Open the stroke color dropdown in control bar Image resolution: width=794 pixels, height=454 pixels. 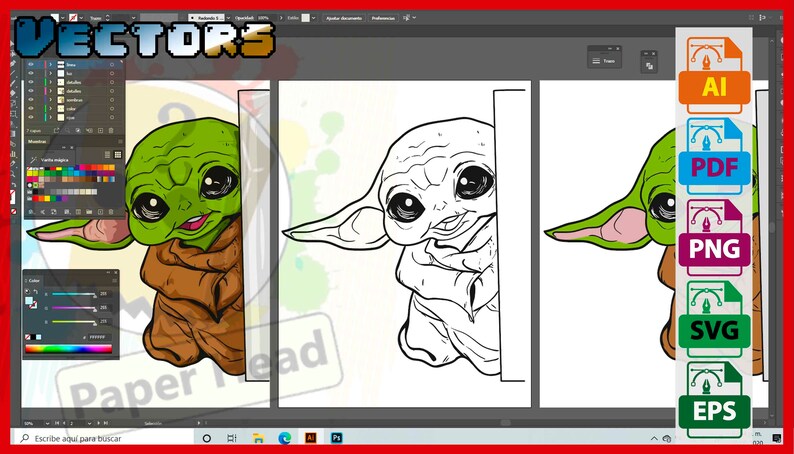coord(81,18)
